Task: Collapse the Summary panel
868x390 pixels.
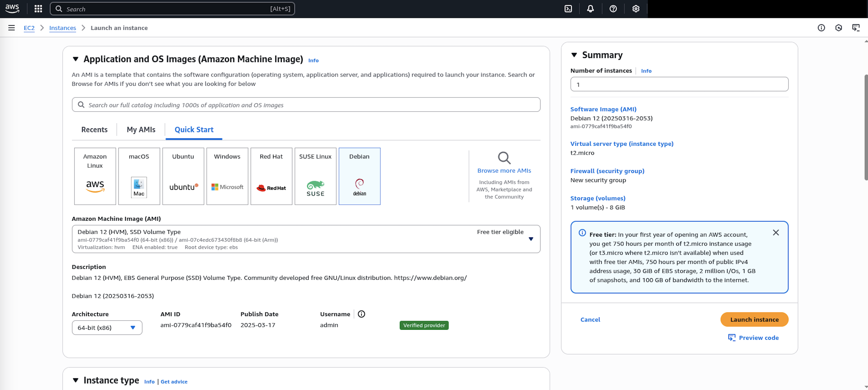Action: pyautogui.click(x=574, y=55)
